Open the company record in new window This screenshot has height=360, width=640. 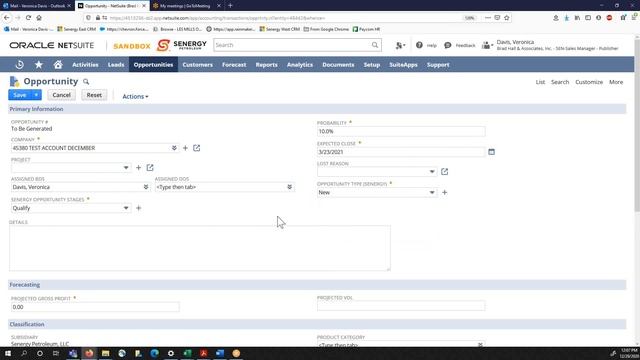197,148
